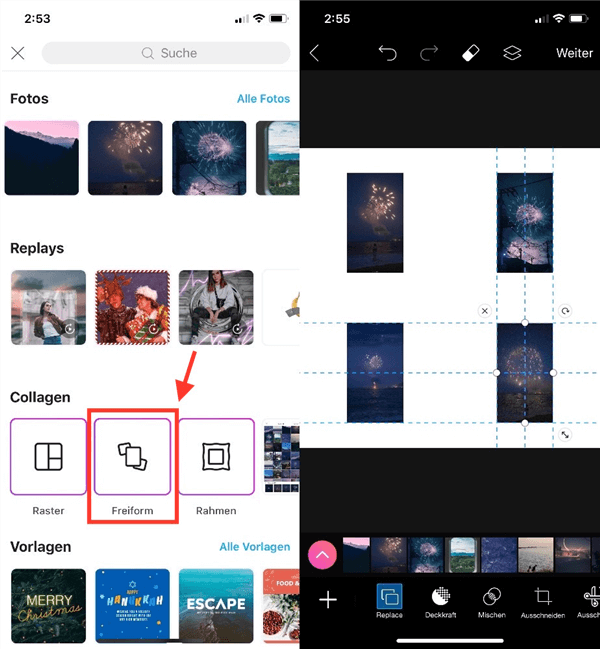Add a new image with the plus icon
600x649 pixels.
(x=328, y=599)
